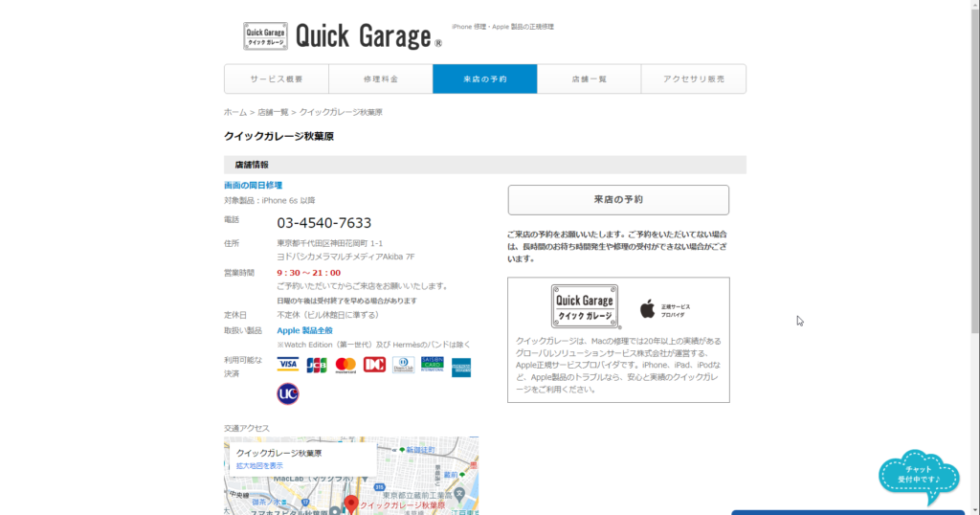Click the Quick Garage logo in info box
Screen dimensions: 980x515
click(585, 307)
